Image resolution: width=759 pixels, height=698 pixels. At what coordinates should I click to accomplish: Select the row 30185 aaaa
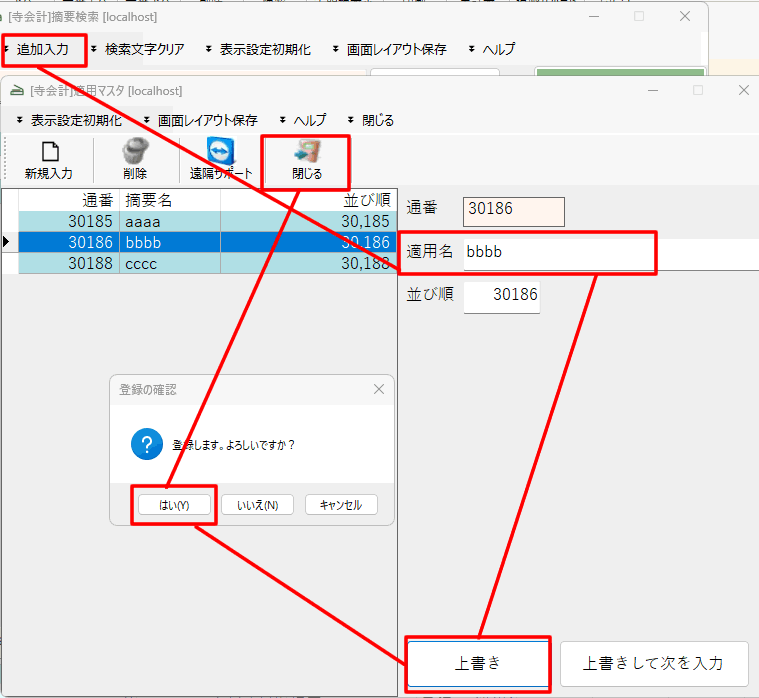[200, 221]
